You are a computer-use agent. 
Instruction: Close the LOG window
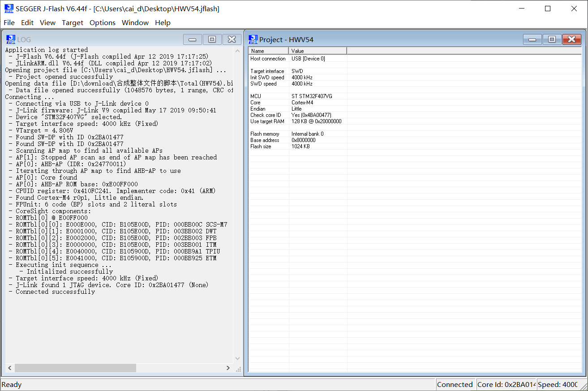[232, 39]
